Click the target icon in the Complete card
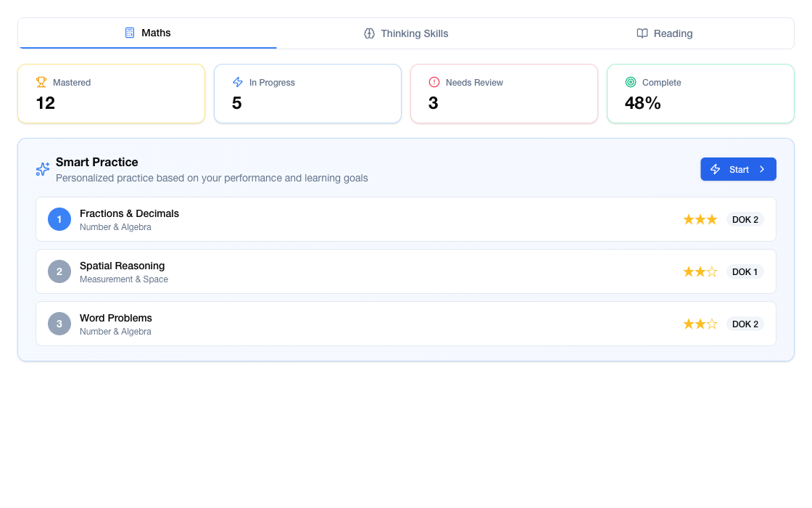This screenshot has height=508, width=812. tap(630, 82)
